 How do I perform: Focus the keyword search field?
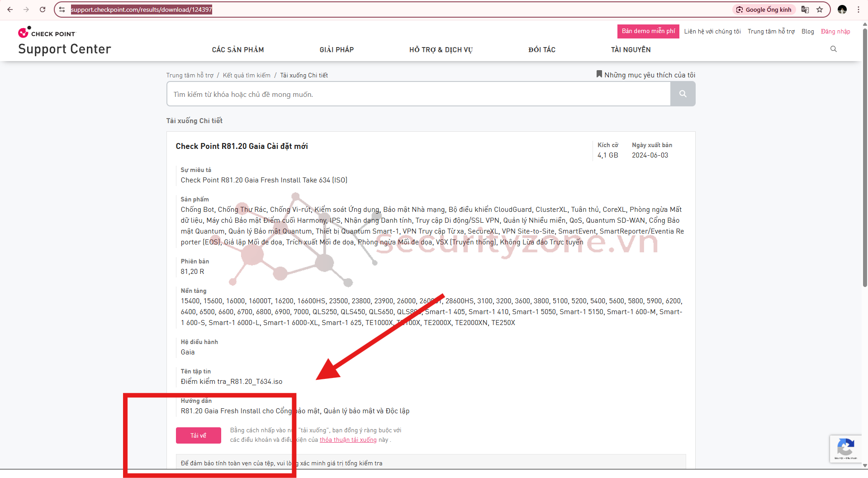(418, 94)
